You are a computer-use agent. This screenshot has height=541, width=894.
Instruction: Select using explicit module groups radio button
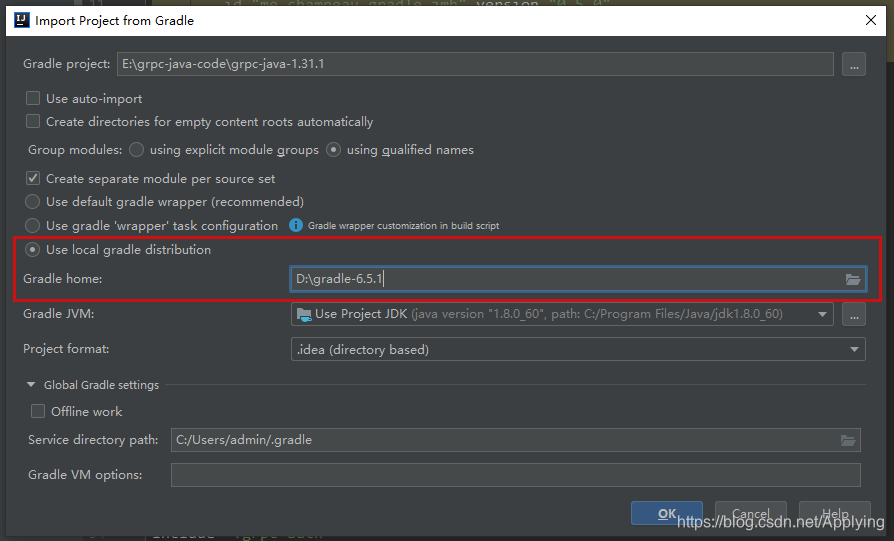pyautogui.click(x=136, y=149)
